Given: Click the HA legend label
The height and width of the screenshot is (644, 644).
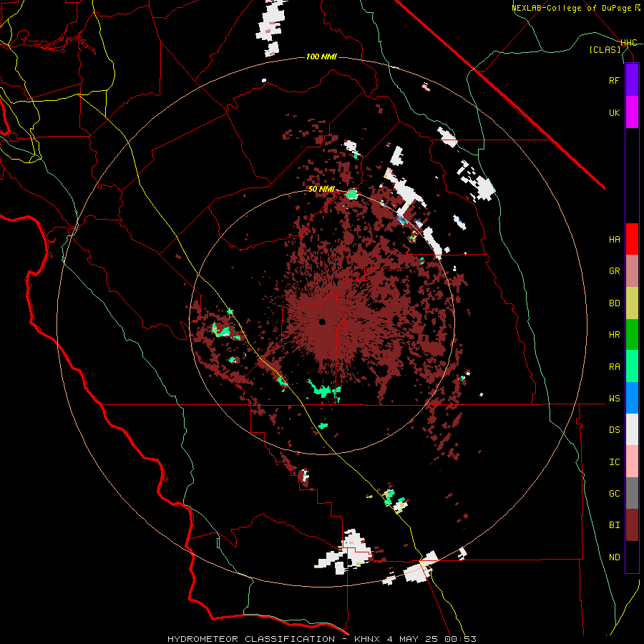Looking at the screenshot, I should pos(614,240).
